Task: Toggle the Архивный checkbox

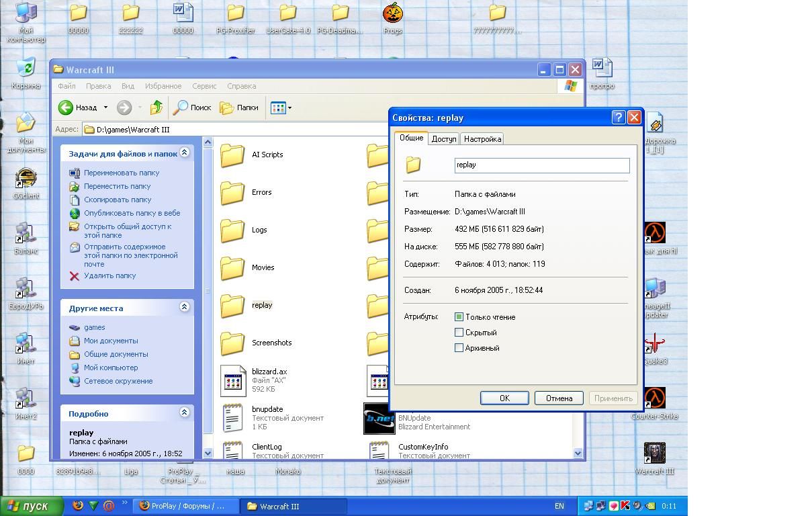Action: tap(459, 348)
